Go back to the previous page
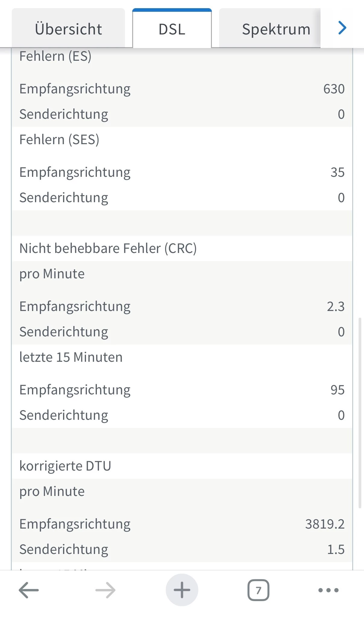 click(29, 590)
